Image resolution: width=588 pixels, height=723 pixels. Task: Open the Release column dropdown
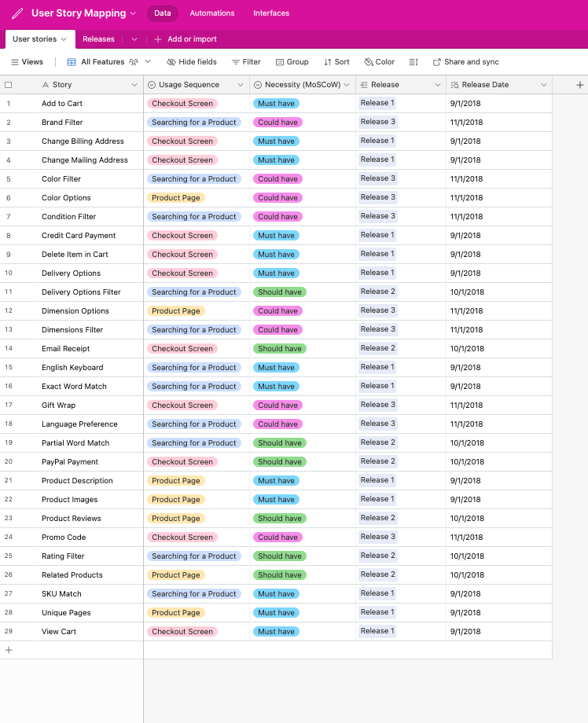438,85
